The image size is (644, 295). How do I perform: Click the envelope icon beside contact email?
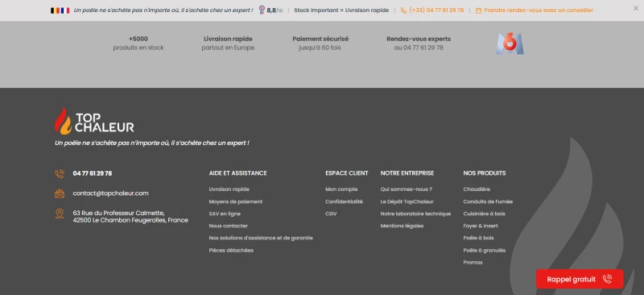tap(60, 193)
